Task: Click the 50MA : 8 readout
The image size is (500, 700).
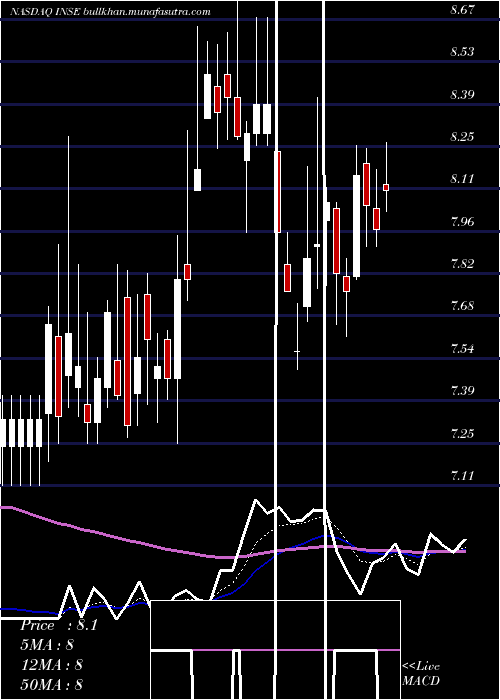Action: tap(51, 684)
